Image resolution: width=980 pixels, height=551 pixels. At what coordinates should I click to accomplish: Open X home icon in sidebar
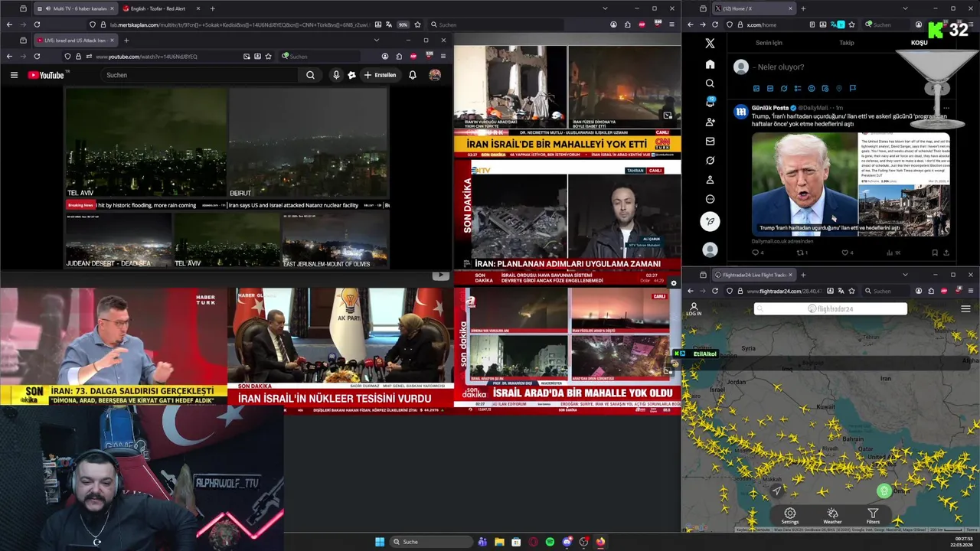(x=710, y=64)
